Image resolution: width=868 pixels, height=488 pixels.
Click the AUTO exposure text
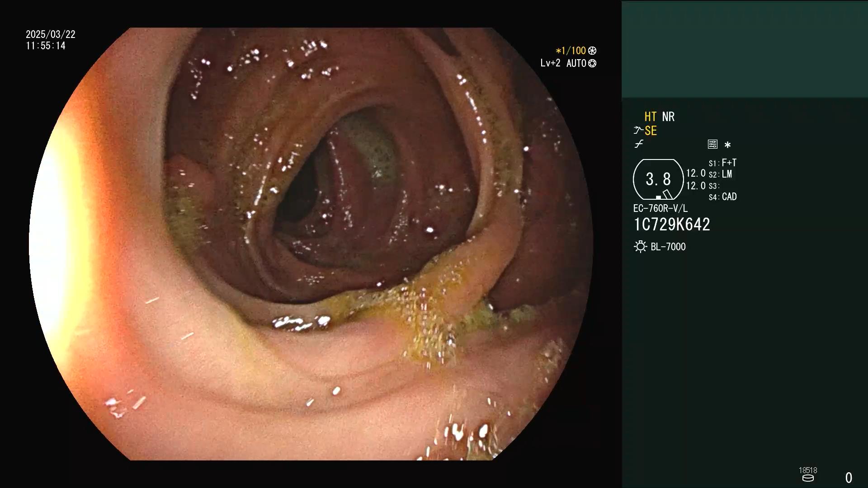[576, 63]
